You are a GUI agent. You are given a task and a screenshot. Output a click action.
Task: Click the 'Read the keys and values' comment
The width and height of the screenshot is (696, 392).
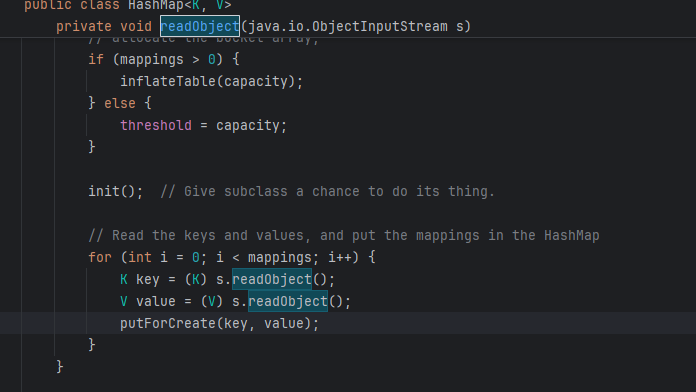click(344, 235)
